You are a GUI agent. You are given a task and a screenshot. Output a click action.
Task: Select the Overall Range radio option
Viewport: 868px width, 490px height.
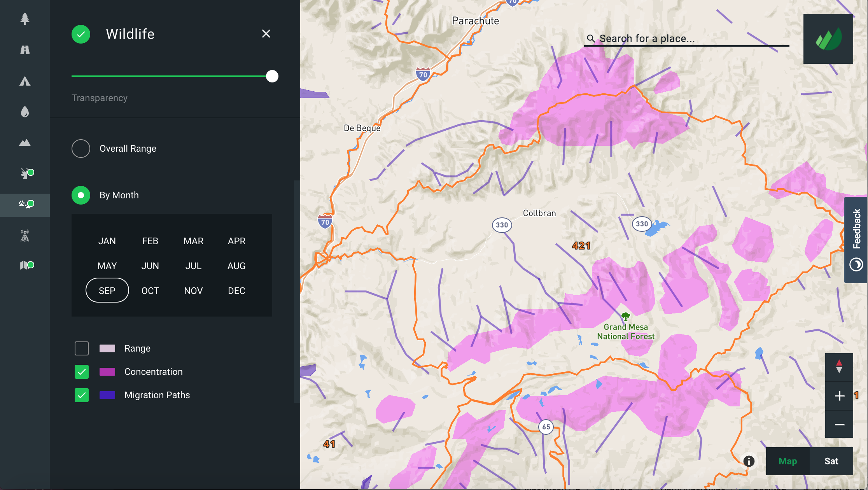click(x=81, y=149)
